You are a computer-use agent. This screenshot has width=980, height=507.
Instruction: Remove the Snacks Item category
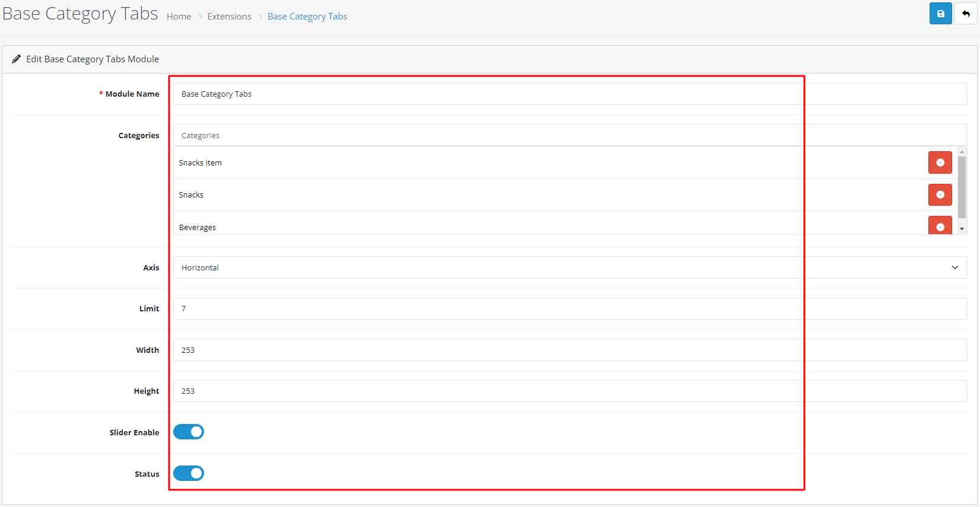coord(940,162)
